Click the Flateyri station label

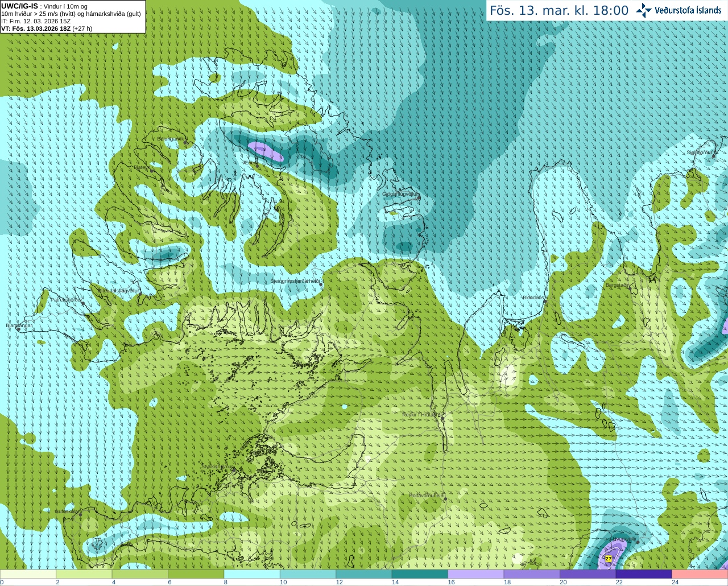point(142,167)
